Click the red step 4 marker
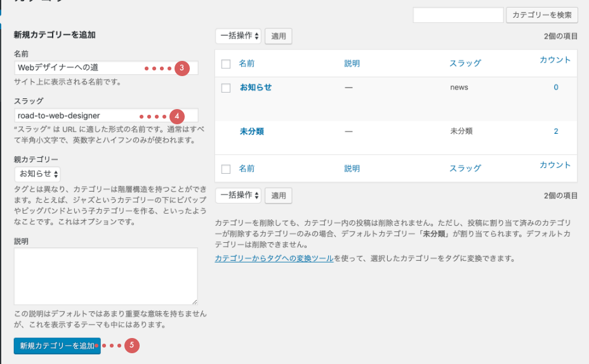Screen dimensions: 589x364 (x=176, y=116)
